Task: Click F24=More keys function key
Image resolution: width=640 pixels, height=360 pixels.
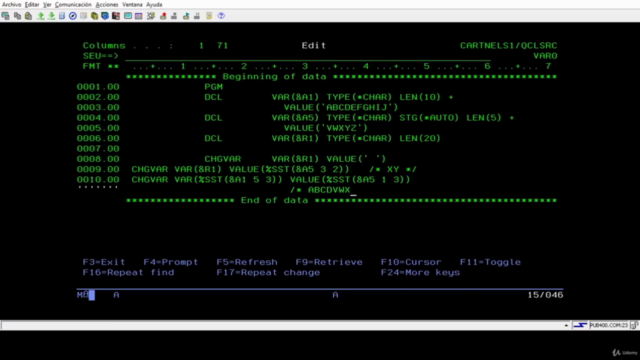Action: pos(420,272)
